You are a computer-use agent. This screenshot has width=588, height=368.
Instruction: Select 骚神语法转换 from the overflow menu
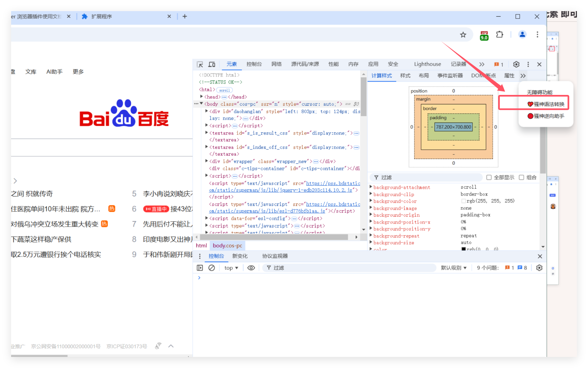pyautogui.click(x=546, y=104)
